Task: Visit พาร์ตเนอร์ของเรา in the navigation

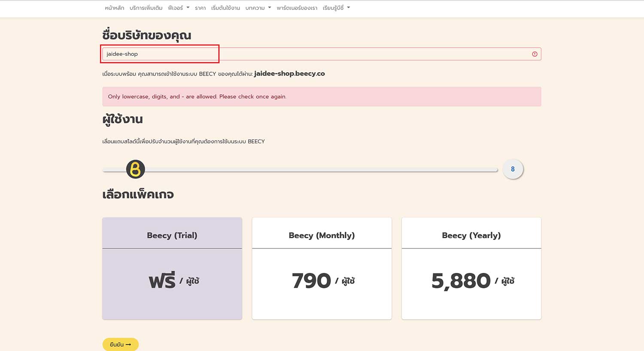Action: pyautogui.click(x=297, y=8)
